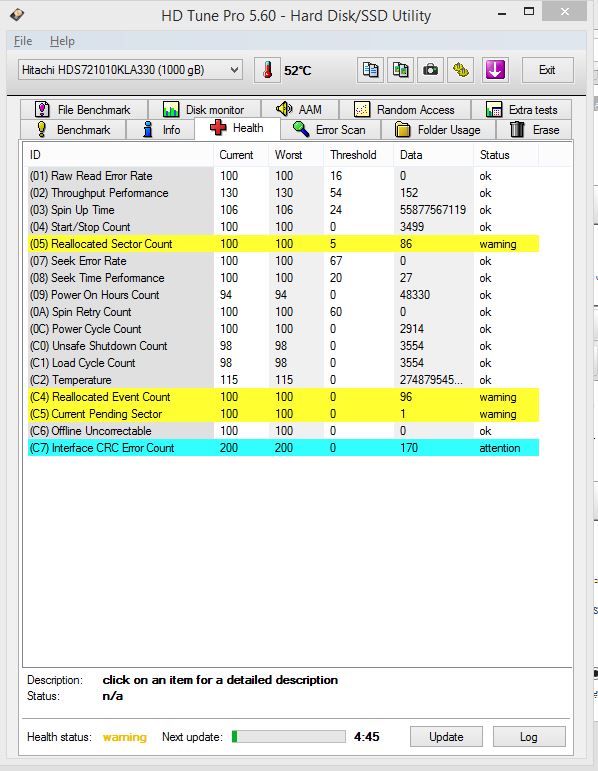Click the Update button
This screenshot has width=598, height=771.
446,737
